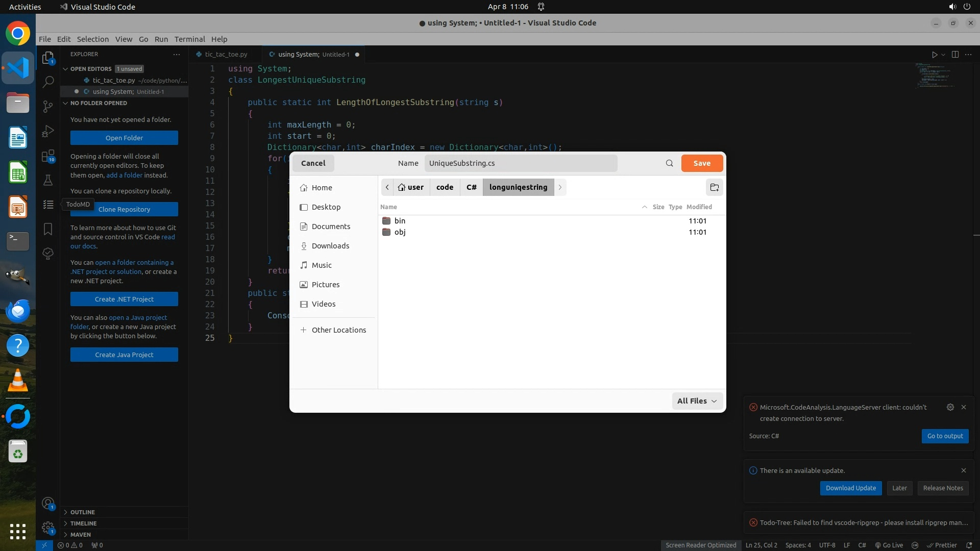The image size is (980, 551).
Task: Open the Search view in activity bar
Action: pyautogui.click(x=48, y=82)
